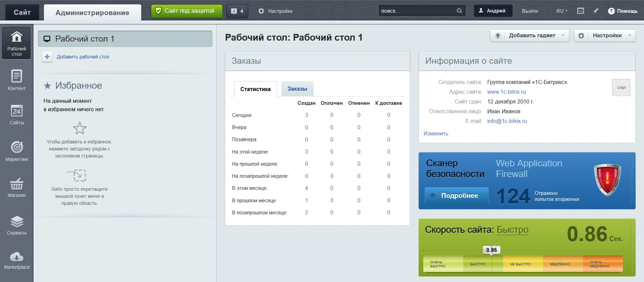Switch to the Сайт top tab
Screen dimensions: 644x282
pyautogui.click(x=22, y=12)
